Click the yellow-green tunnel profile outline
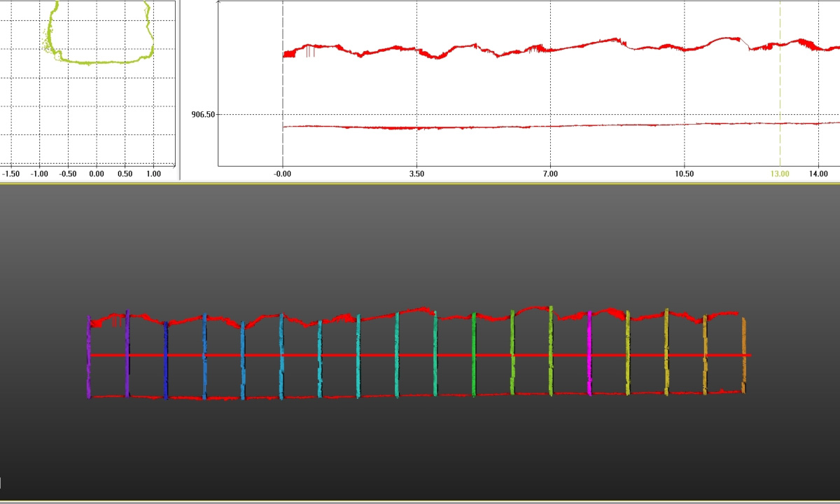The width and height of the screenshot is (840, 504). (98, 62)
